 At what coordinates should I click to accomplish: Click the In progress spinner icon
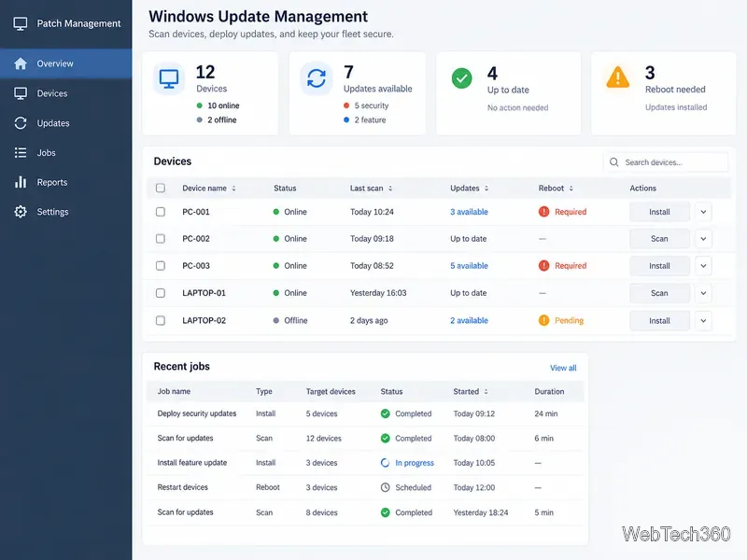click(x=385, y=462)
